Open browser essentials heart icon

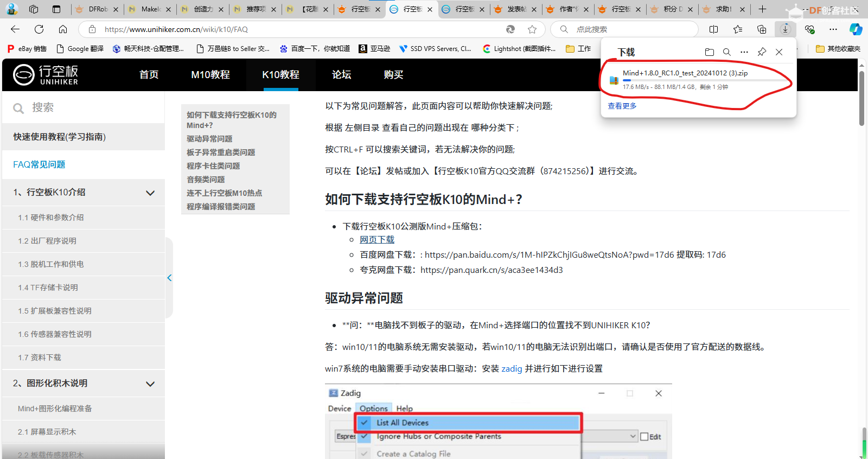point(809,29)
